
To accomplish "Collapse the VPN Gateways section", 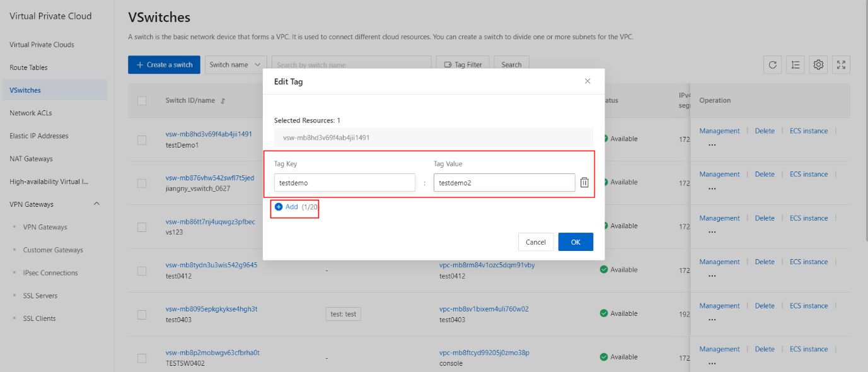I will (x=96, y=204).
